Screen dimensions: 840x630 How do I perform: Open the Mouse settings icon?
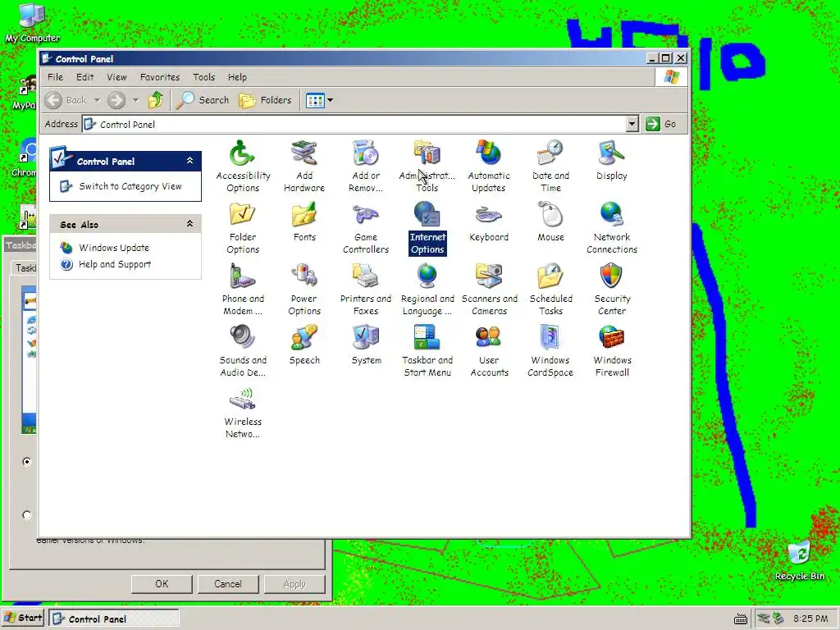point(550,221)
